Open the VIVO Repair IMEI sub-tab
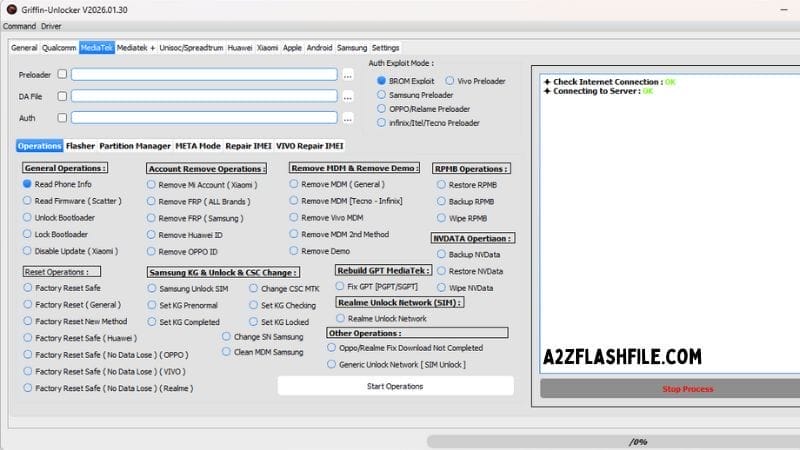 [310, 146]
